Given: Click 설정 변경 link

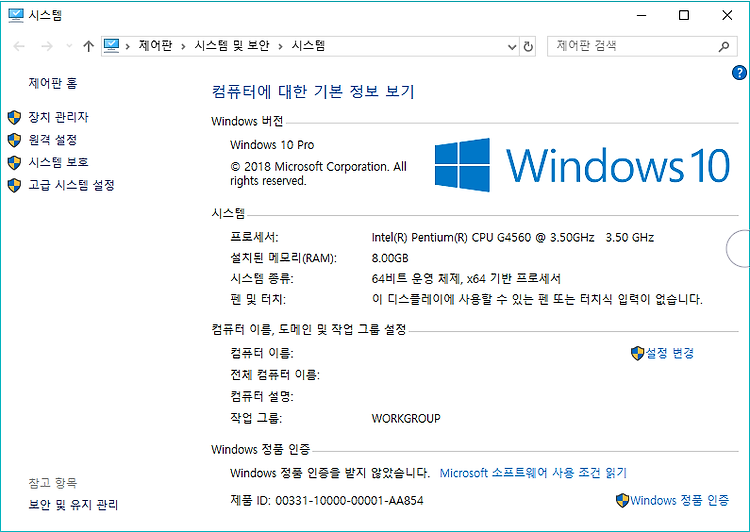Looking at the screenshot, I should click(x=670, y=353).
